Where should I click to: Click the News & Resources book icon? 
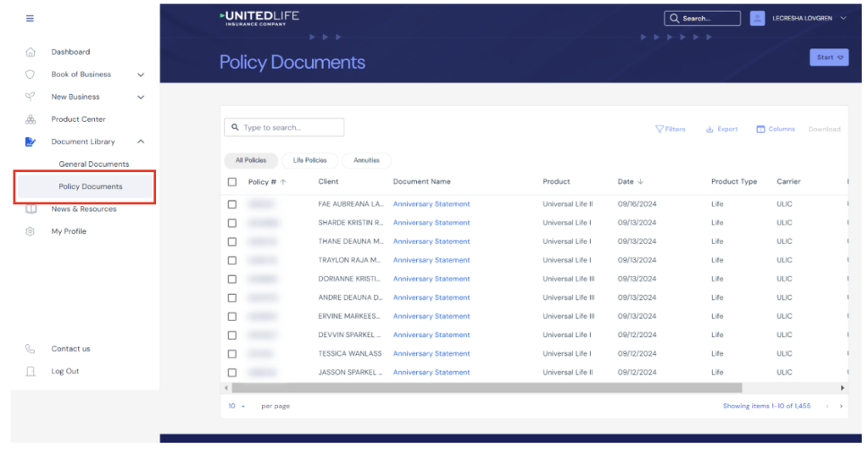coord(31,209)
